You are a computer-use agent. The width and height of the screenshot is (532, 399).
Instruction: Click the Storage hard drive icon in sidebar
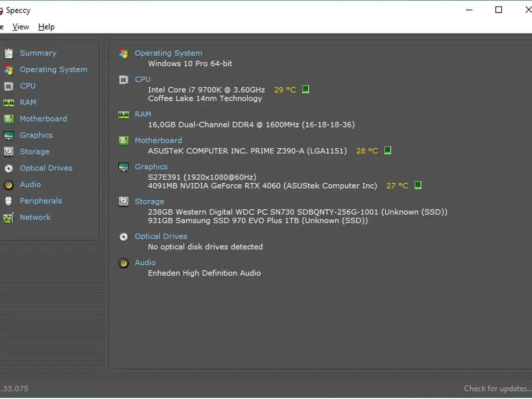click(8, 152)
